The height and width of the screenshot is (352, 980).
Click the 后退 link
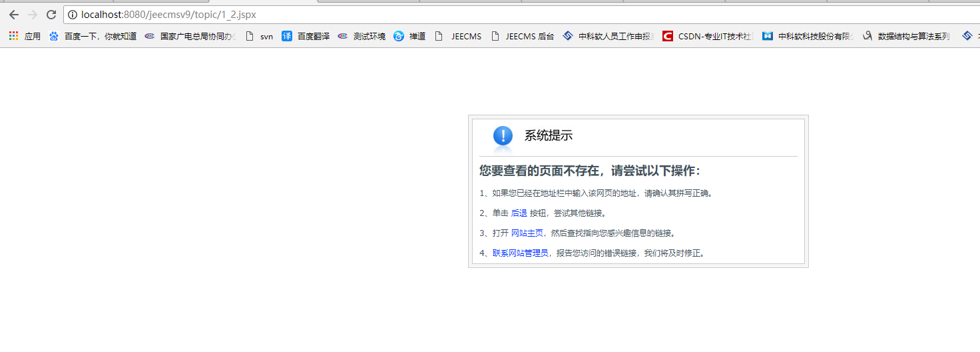(519, 213)
